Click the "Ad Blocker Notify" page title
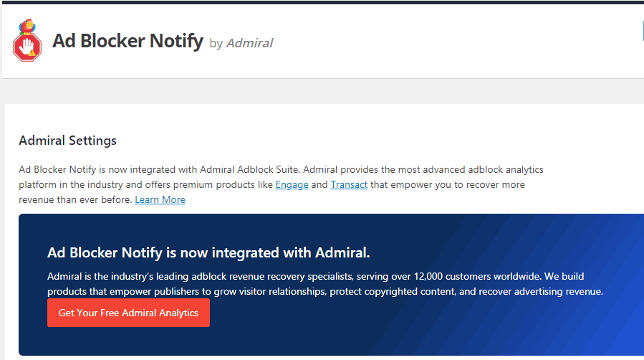 (x=128, y=41)
